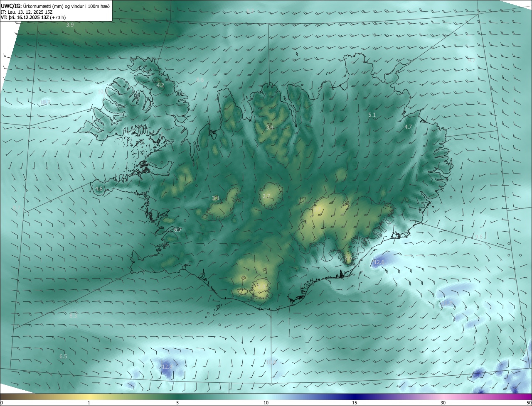This screenshot has width=532, height=406.
Task: Click the 4.8 value label
Action: coord(99,189)
